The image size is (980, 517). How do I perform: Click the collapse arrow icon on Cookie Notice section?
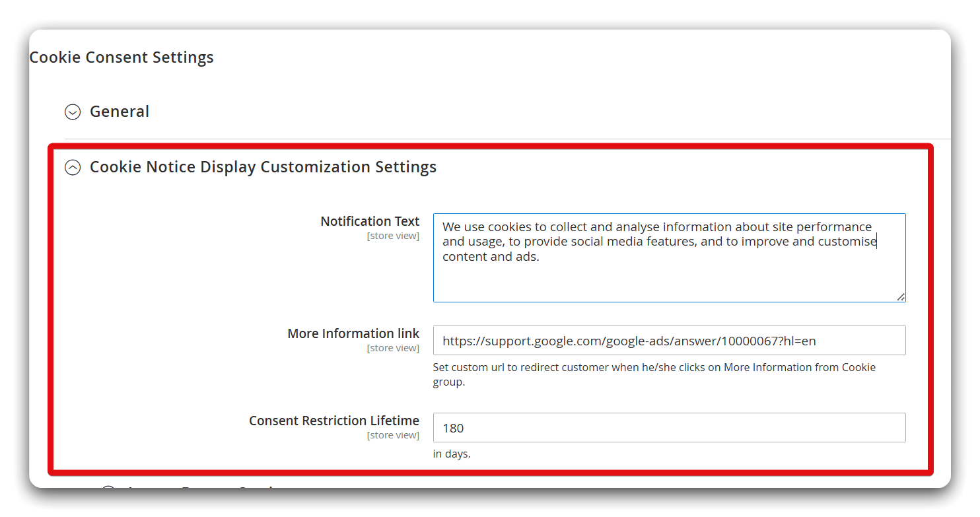pyautogui.click(x=72, y=167)
